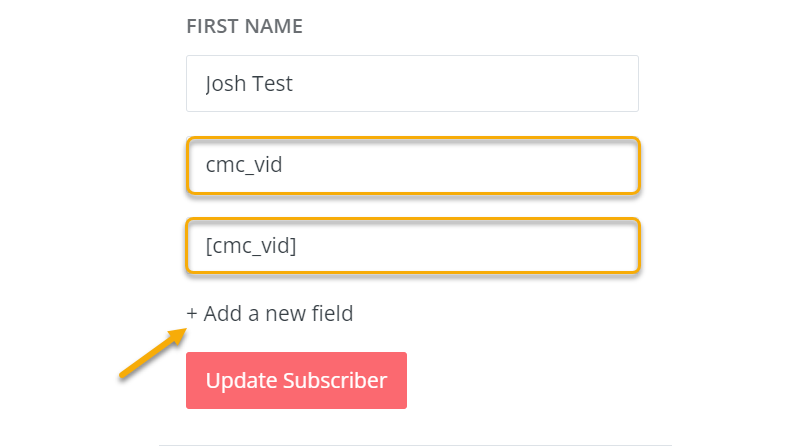Click the "Add a new field" text

(278, 314)
